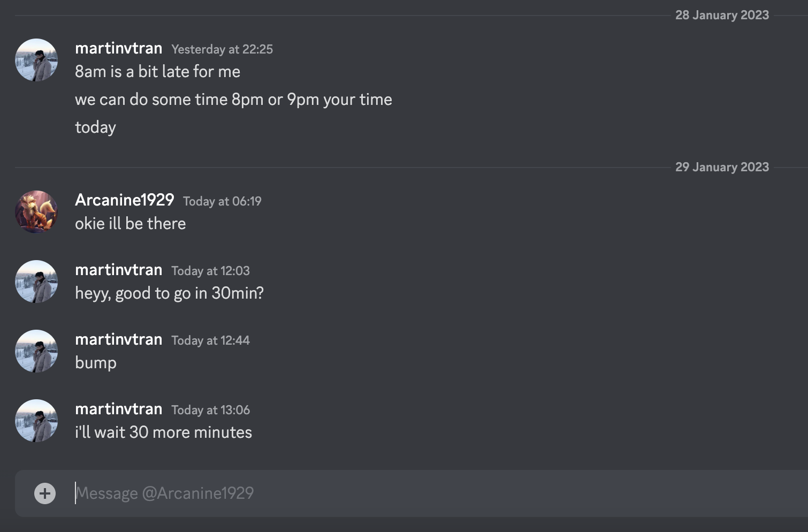Click martinvtran's avatar beside the 8am message
The image size is (808, 532).
tap(36, 60)
